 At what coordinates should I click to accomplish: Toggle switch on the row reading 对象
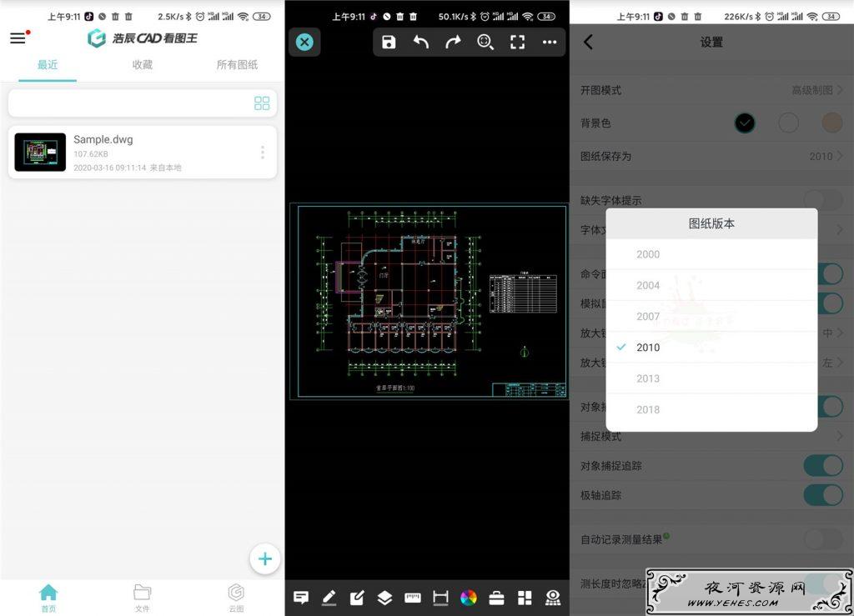[x=830, y=407]
